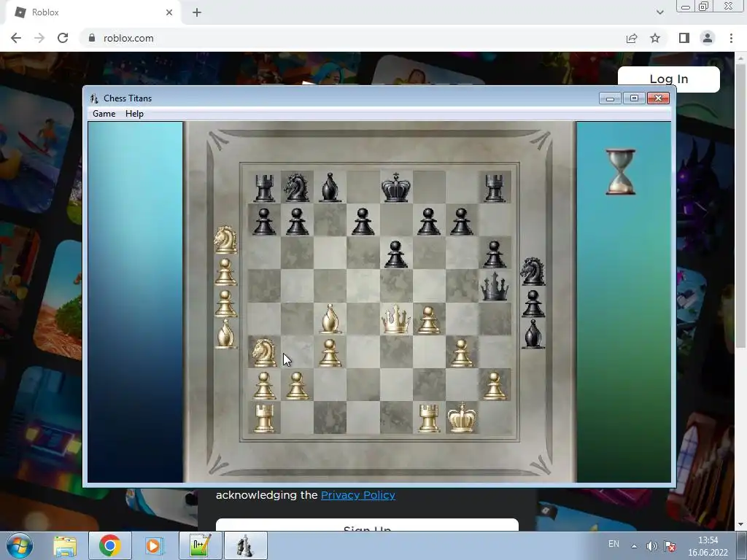Open the Windows Start menu
Image resolution: width=747 pixels, height=560 pixels.
coord(19,545)
